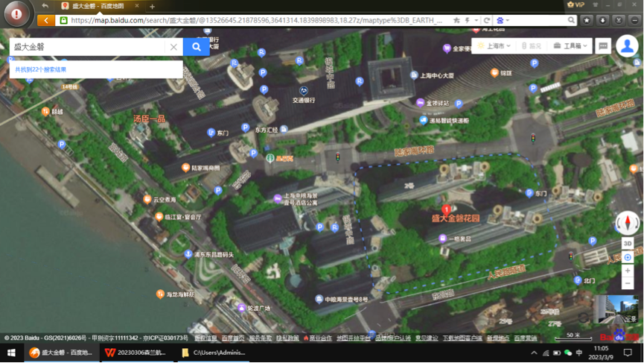Zoom in on the map

point(627,271)
